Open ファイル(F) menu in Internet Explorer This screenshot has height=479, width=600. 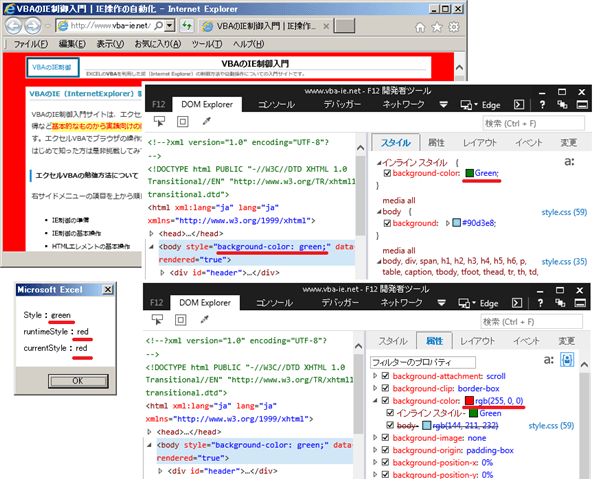(x=31, y=44)
